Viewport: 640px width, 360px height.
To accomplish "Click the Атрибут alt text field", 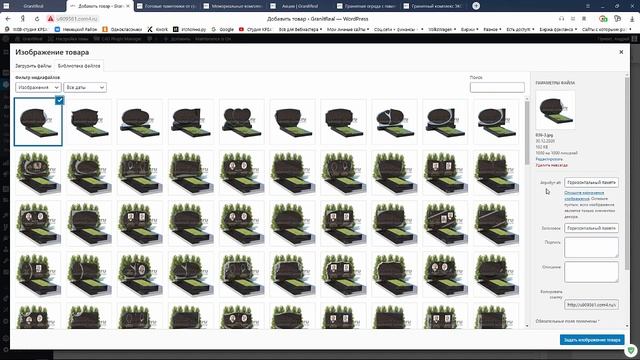I will [591, 182].
